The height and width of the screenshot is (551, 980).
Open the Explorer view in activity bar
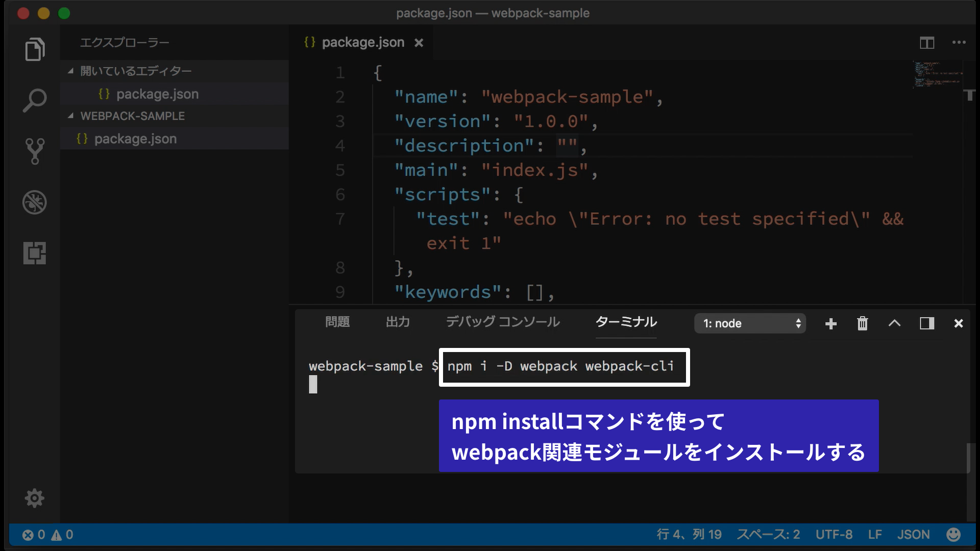click(35, 49)
